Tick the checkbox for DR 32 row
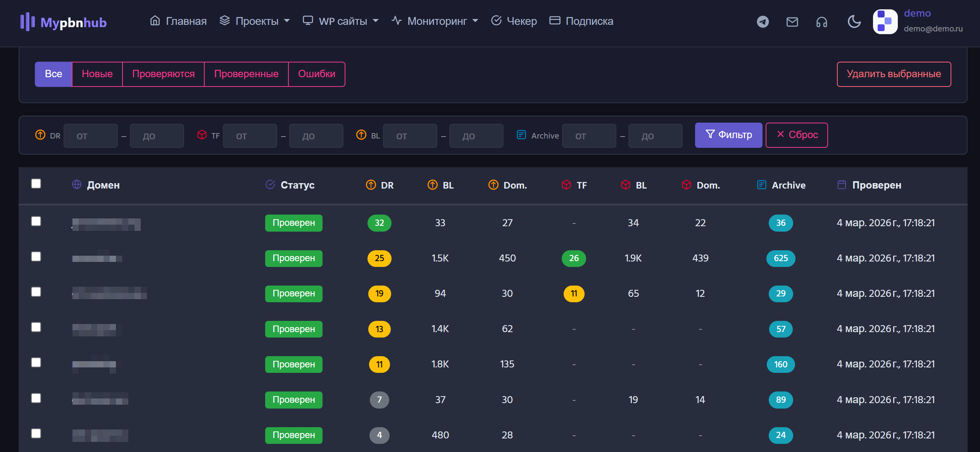The image size is (980, 452). [x=36, y=221]
